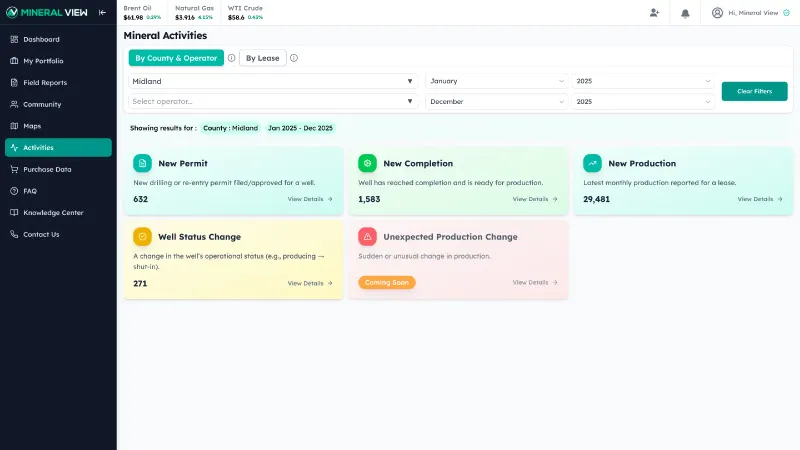Open Knowledge Center

point(58,213)
